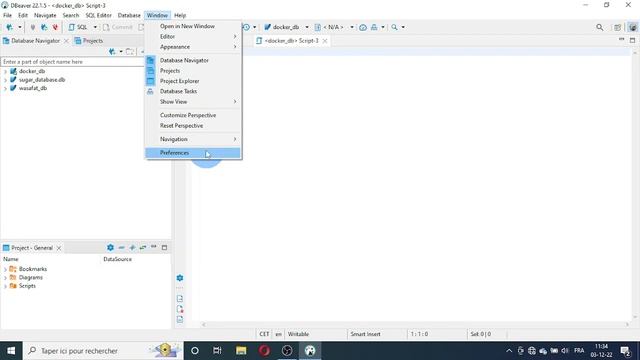Open the Database menu
The width and height of the screenshot is (640, 360).
[x=129, y=15]
